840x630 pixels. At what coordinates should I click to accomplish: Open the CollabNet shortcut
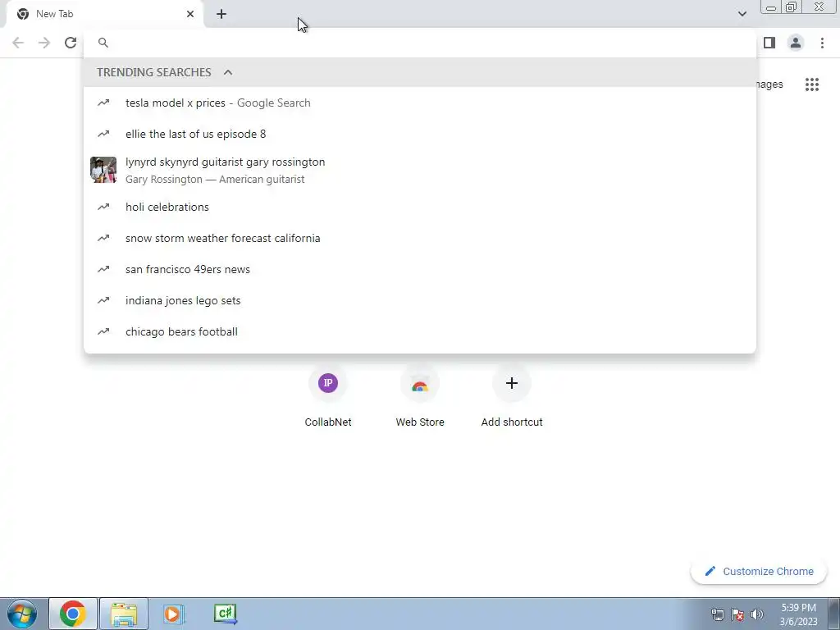(x=328, y=398)
